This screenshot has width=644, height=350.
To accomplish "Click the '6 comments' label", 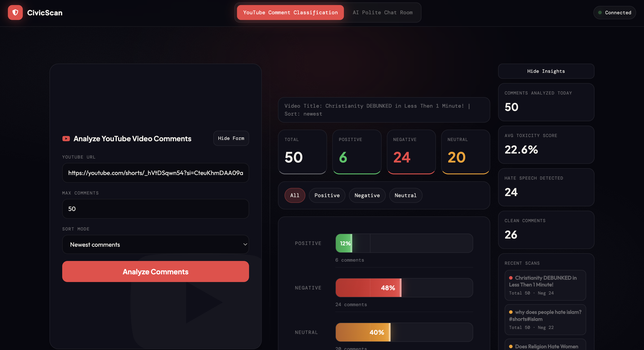I will coord(350,260).
